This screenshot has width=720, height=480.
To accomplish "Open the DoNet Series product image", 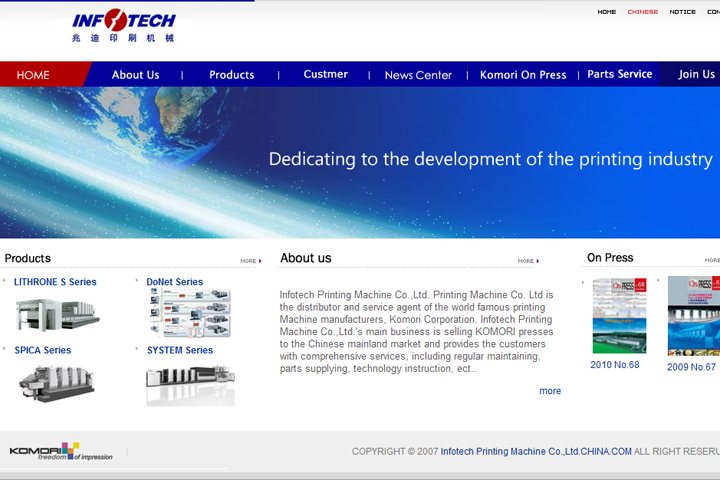I will pos(190,313).
